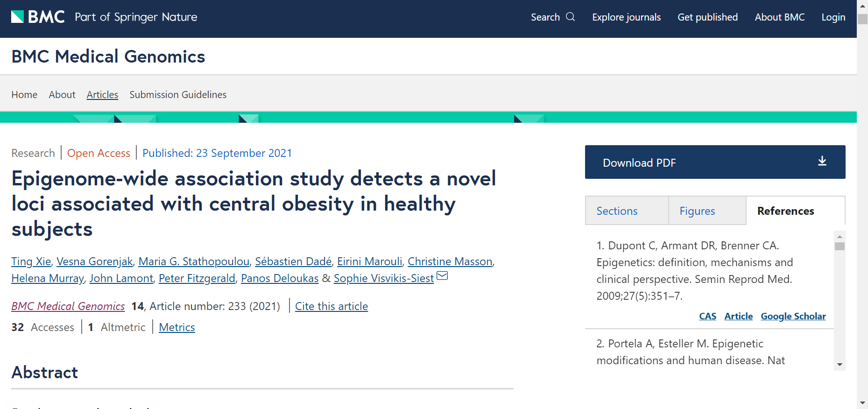The width and height of the screenshot is (868, 409).
Task: Click the corresponding author envelope icon
Action: pos(442,276)
